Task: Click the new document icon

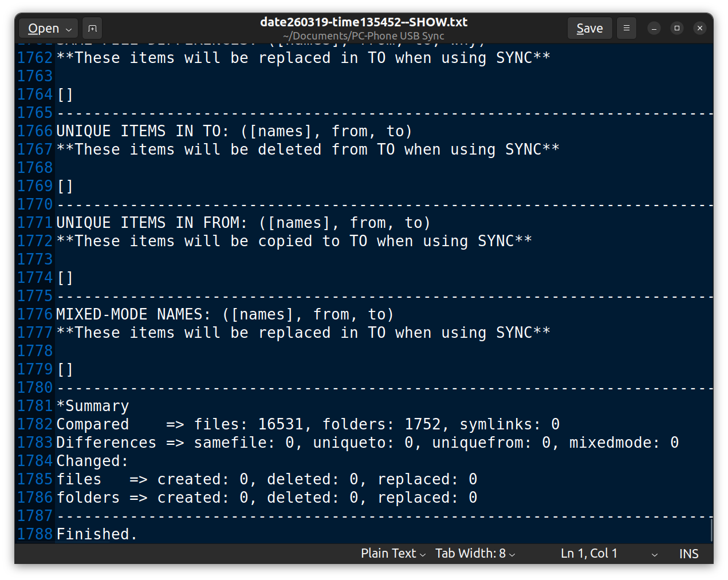Action: coord(92,28)
